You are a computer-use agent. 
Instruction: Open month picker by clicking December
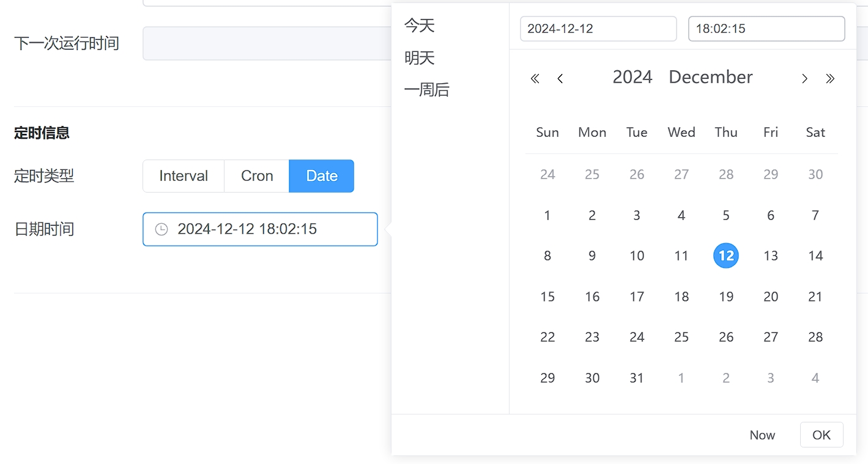click(x=711, y=77)
